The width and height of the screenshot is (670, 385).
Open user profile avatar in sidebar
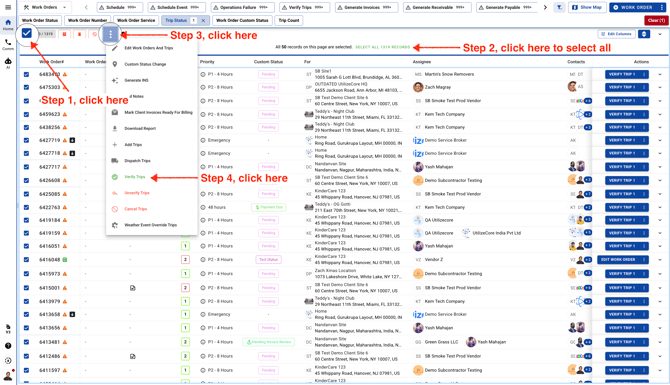(x=8, y=376)
